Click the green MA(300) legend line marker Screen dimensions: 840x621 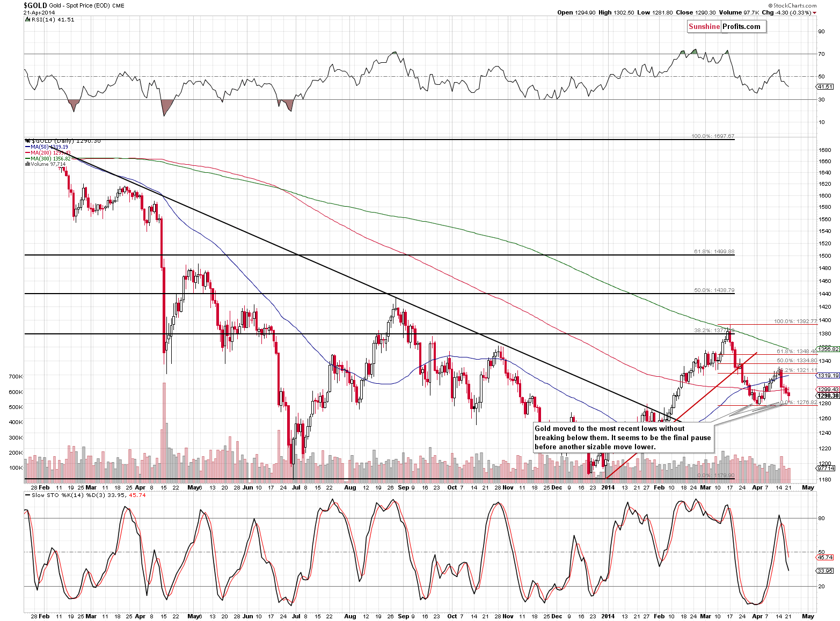(27, 159)
